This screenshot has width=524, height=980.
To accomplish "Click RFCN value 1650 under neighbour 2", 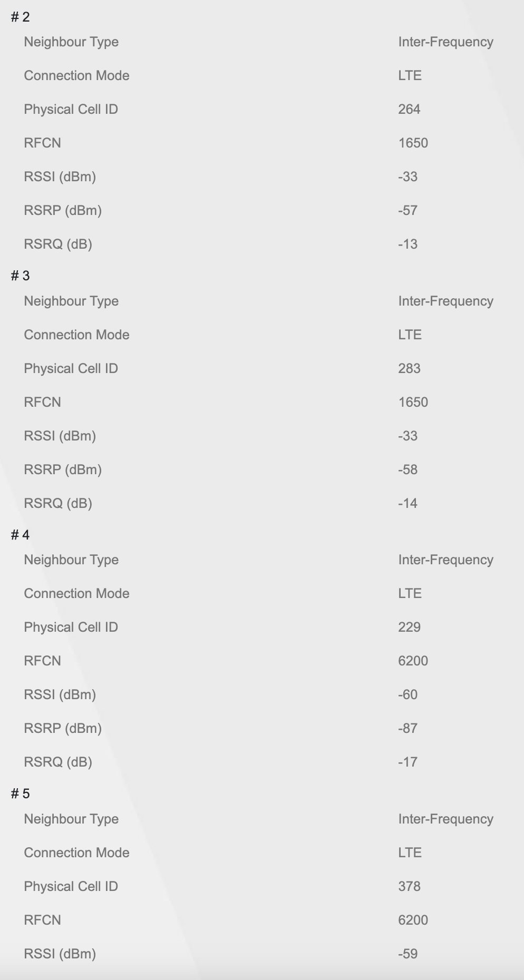I will point(413,143).
